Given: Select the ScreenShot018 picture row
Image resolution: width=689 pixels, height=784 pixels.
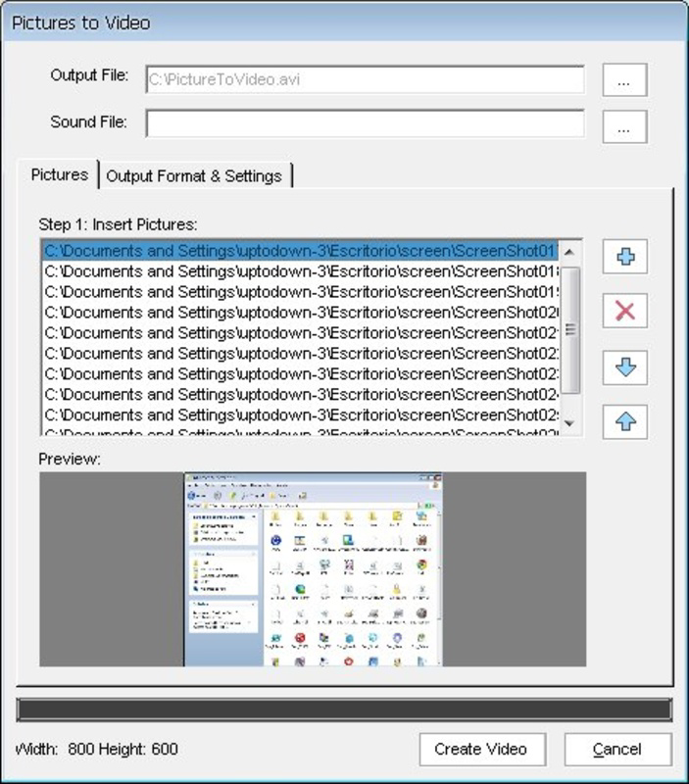Looking at the screenshot, I should 301,271.
